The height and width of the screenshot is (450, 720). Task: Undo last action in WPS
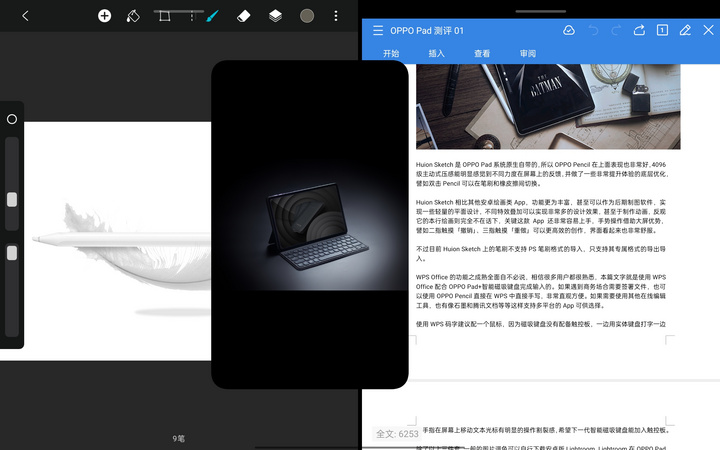(593, 30)
